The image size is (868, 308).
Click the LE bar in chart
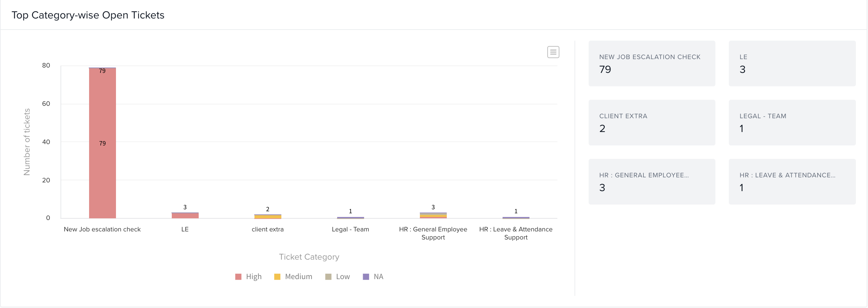[185, 215]
